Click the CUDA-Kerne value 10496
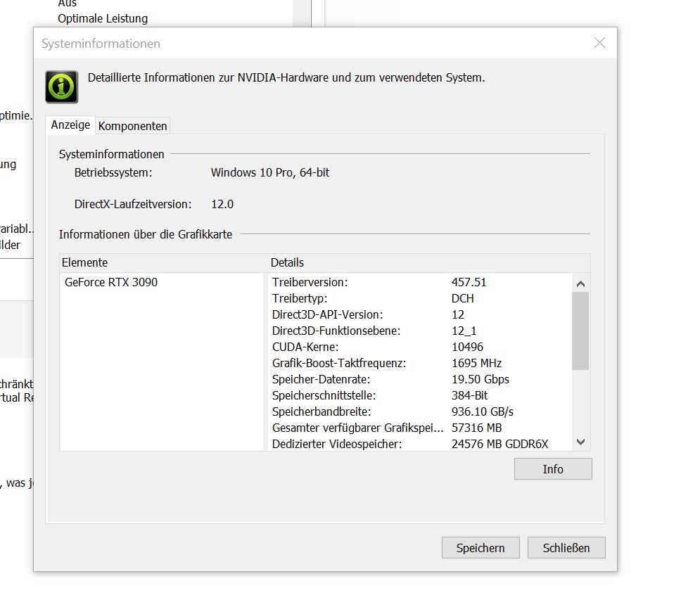This screenshot has width=700, height=607. (x=467, y=347)
